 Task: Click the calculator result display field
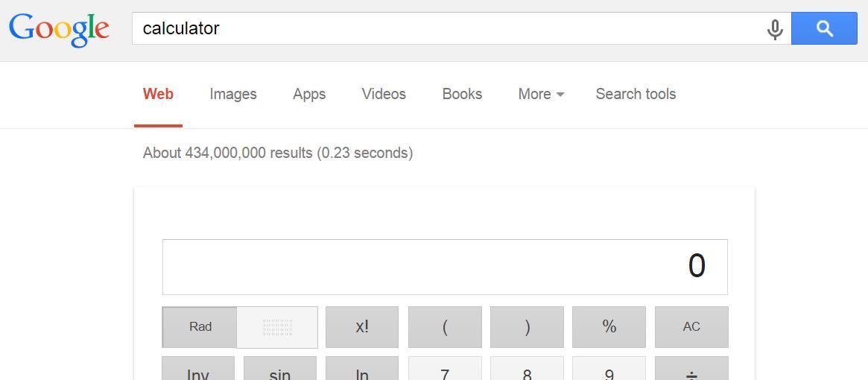click(445, 267)
